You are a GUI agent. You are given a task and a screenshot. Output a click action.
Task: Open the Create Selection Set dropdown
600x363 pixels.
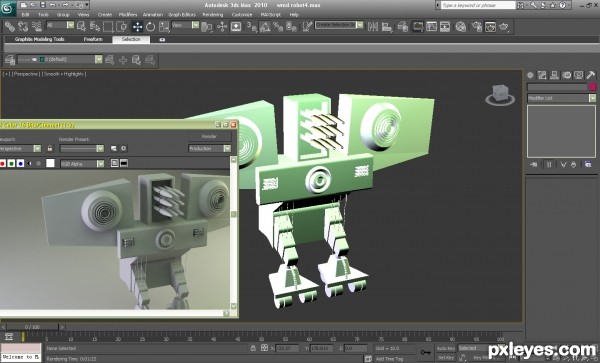click(x=360, y=25)
